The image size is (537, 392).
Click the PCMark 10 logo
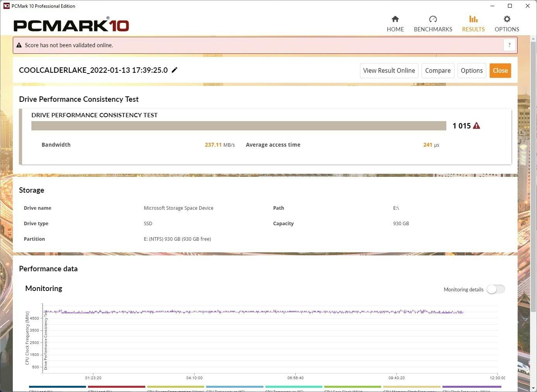point(71,25)
